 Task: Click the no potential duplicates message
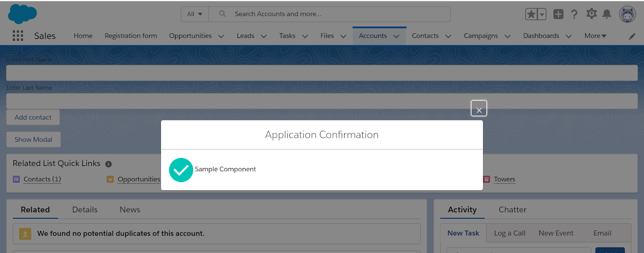(x=121, y=234)
